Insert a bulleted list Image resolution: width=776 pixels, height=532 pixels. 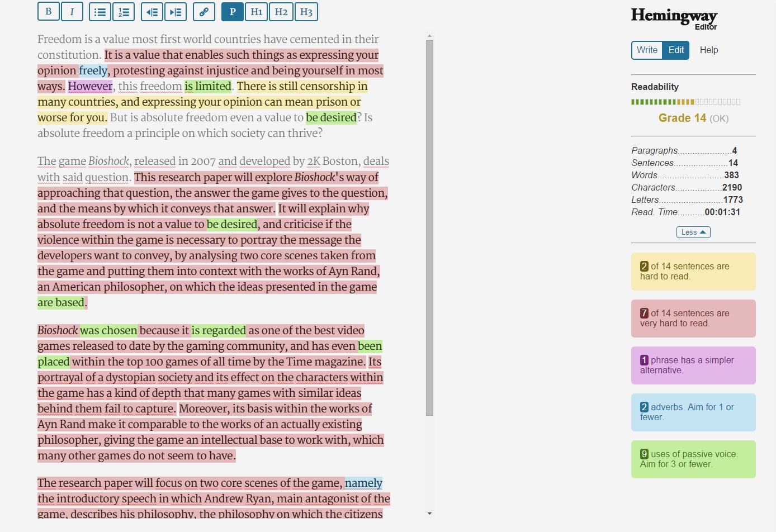(100, 11)
